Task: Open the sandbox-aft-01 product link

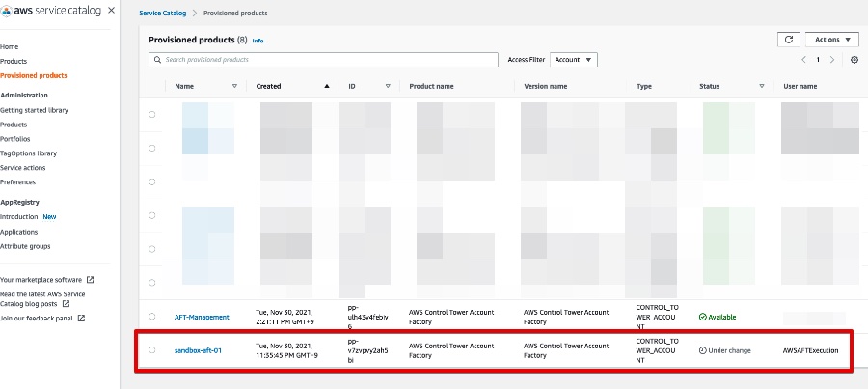Action: [x=198, y=350]
